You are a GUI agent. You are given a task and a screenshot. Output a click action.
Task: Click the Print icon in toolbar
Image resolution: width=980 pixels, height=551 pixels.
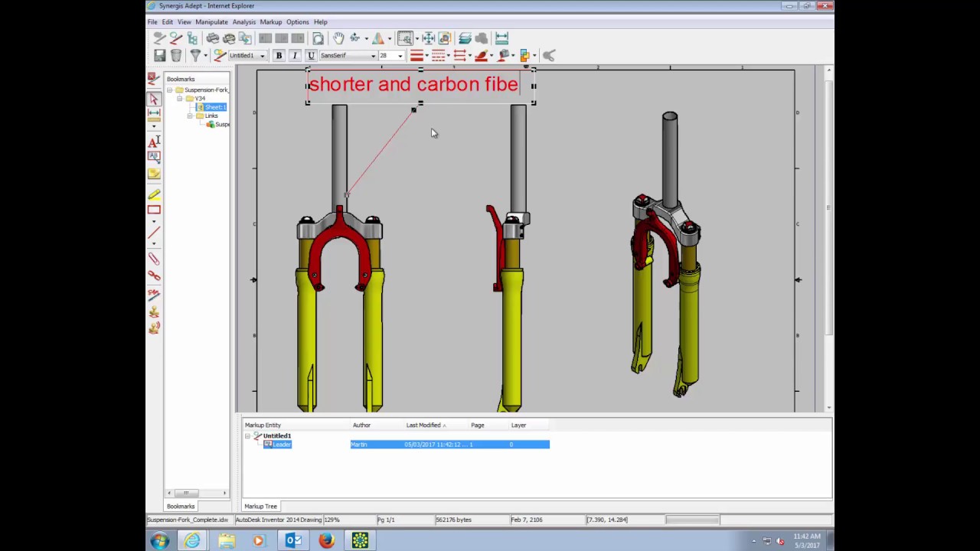click(x=213, y=38)
